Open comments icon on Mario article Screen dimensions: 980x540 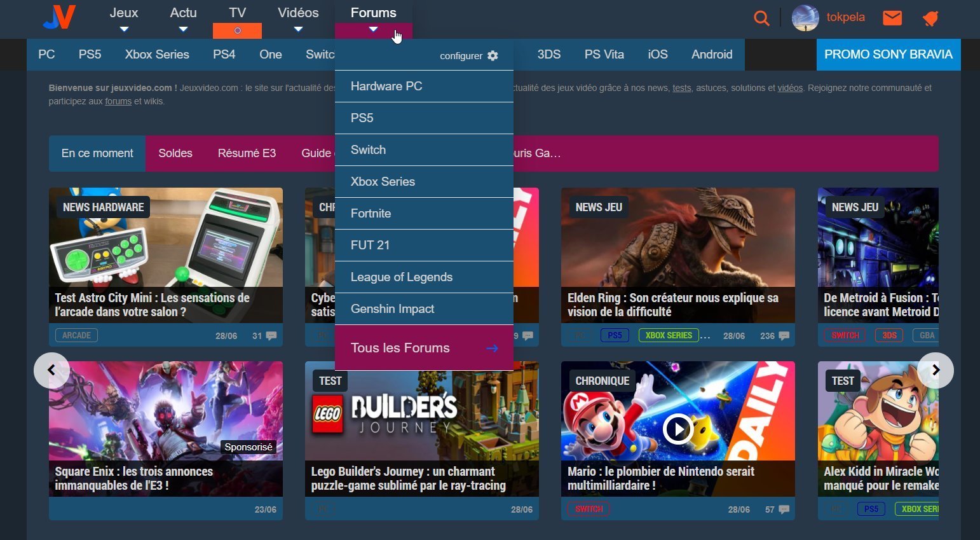point(784,509)
